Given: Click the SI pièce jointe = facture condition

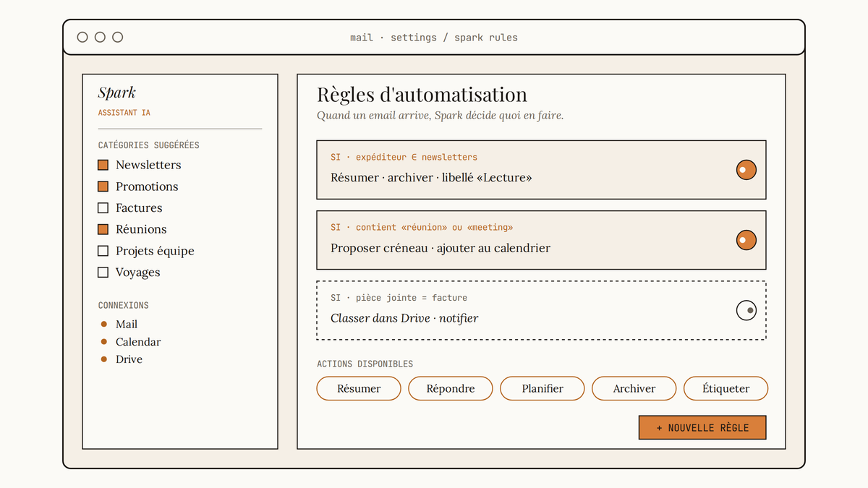Looking at the screenshot, I should (399, 297).
